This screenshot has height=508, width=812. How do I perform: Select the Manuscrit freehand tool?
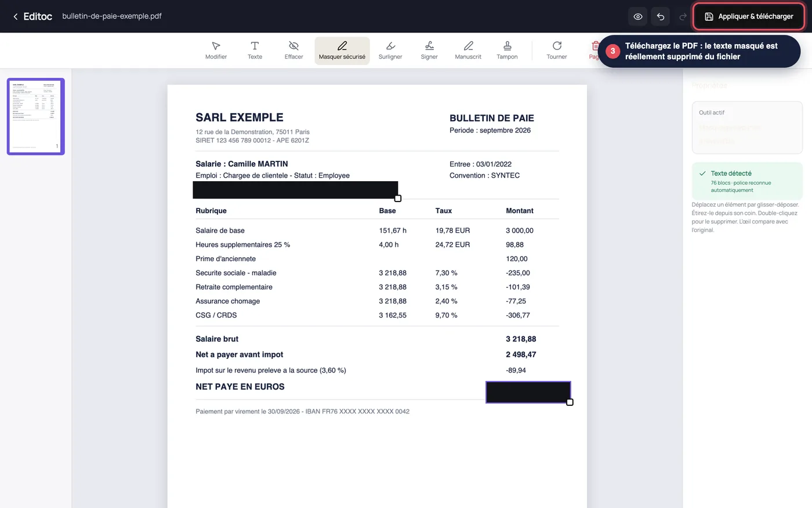tap(468, 51)
